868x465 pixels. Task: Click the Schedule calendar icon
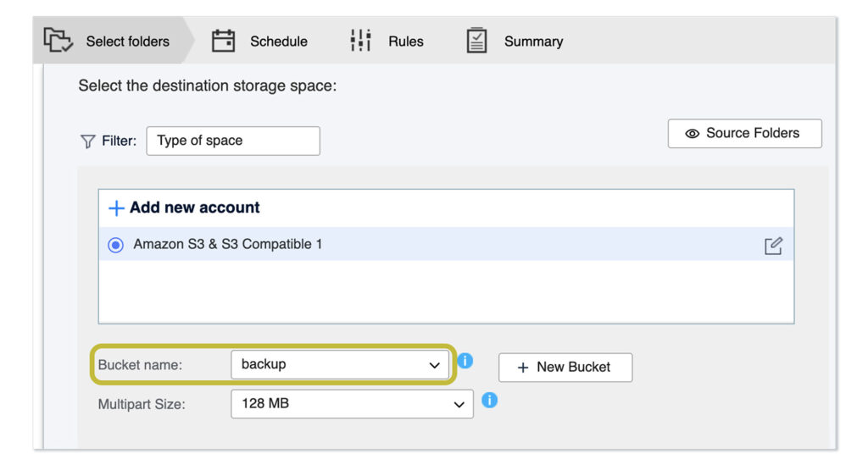[223, 41]
